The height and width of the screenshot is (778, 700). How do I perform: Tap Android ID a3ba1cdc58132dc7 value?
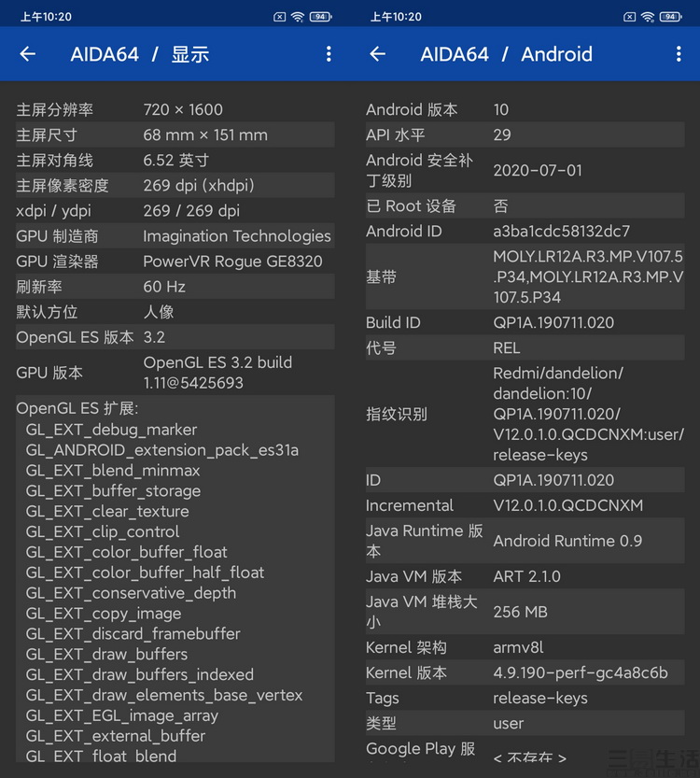coord(561,231)
